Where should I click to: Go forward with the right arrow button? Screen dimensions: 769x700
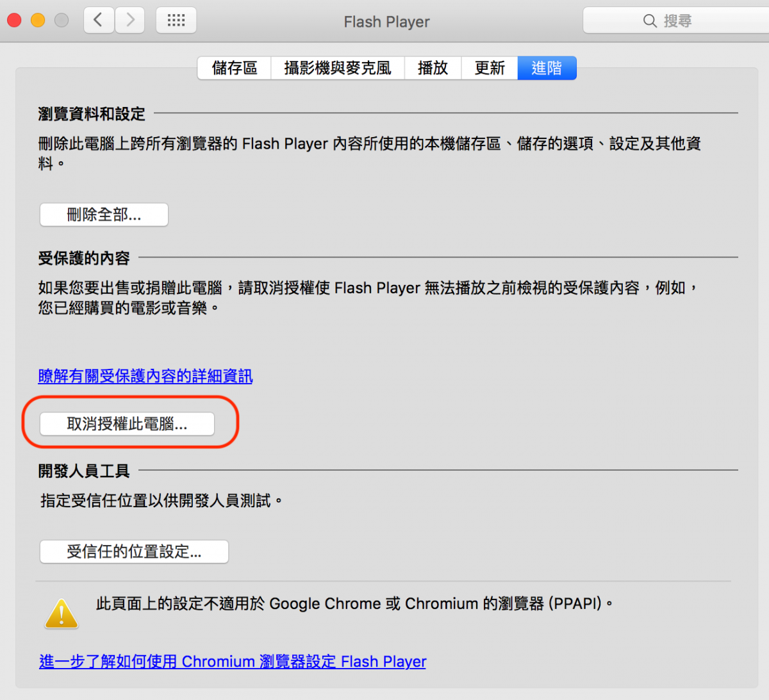click(130, 20)
